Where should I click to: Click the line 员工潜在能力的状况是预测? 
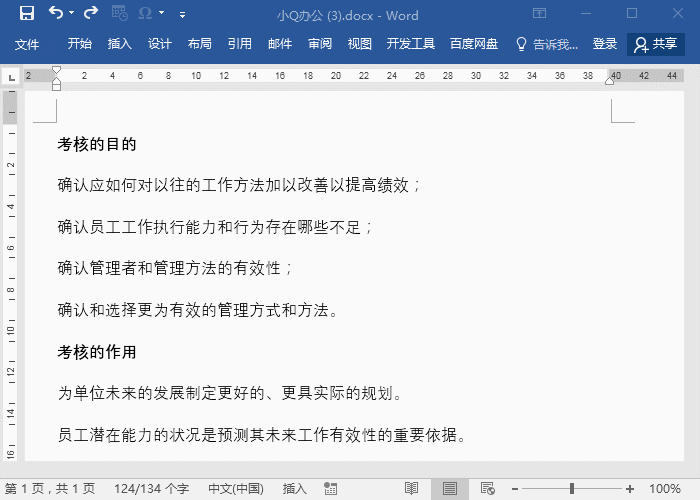[262, 435]
